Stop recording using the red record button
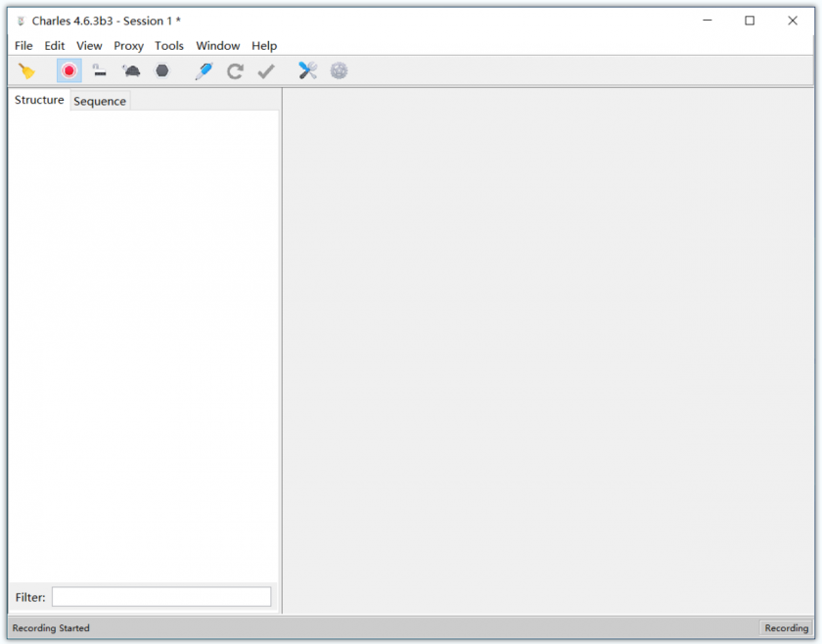The width and height of the screenshot is (822, 644). (x=68, y=70)
